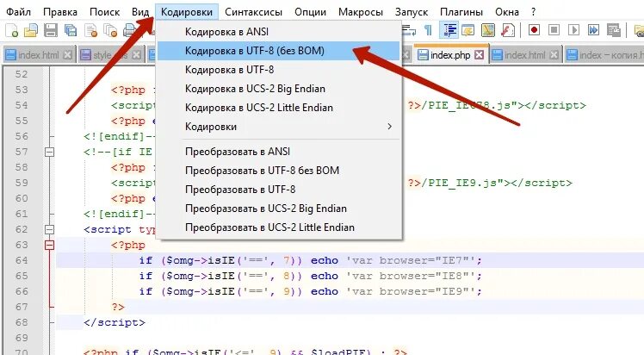Choose Преобразовать в UCS-2 Big Endian
Image resolution: width=644 pixels, height=355 pixels.
pyautogui.click(x=278, y=209)
